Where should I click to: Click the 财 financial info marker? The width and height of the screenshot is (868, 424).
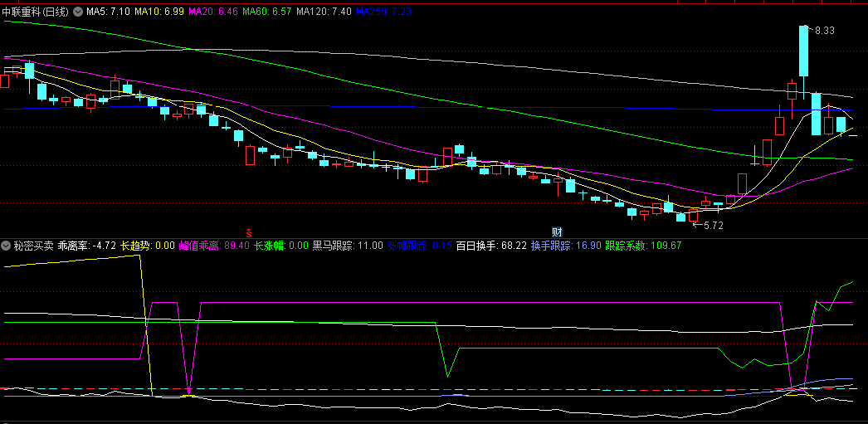[x=557, y=231]
